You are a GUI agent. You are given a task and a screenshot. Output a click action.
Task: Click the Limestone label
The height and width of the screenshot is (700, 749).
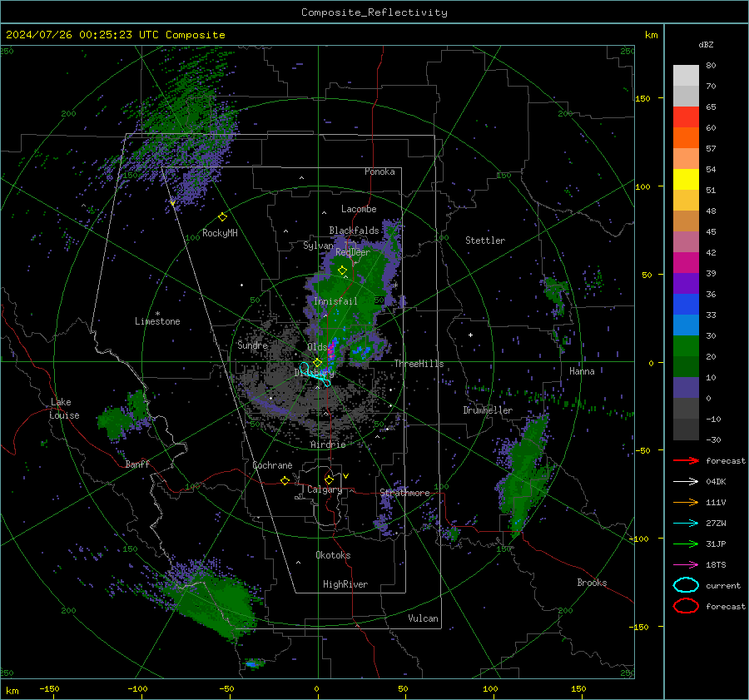point(157,321)
